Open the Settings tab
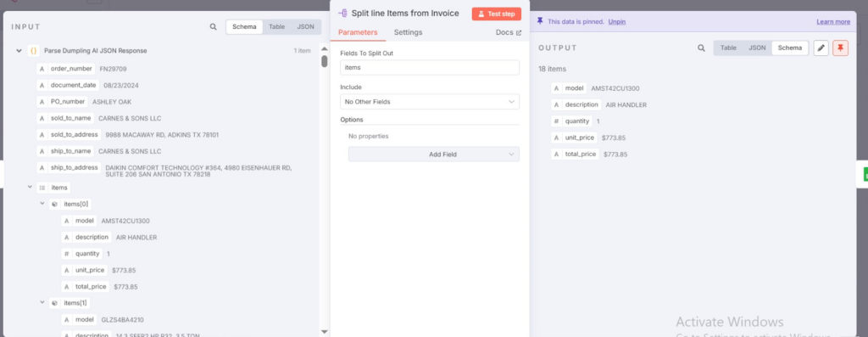Screen dimensions: 868x337 coord(408,33)
